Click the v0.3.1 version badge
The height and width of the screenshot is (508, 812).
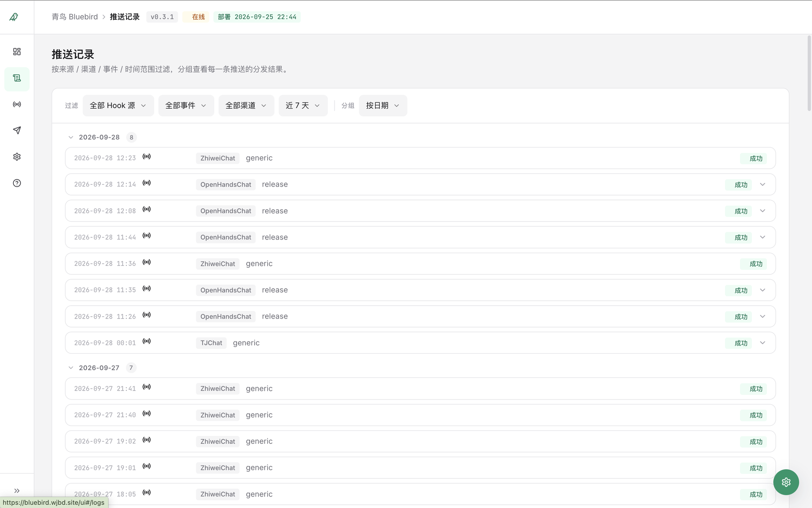point(162,17)
